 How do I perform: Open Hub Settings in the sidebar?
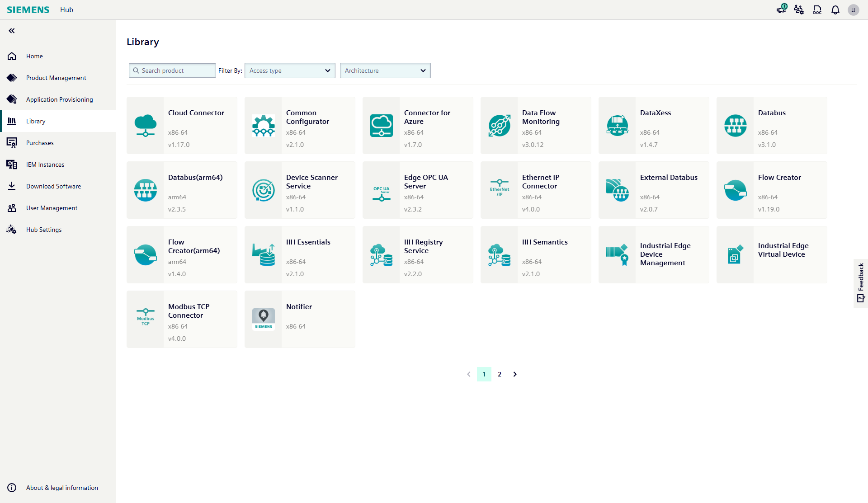[58, 230]
